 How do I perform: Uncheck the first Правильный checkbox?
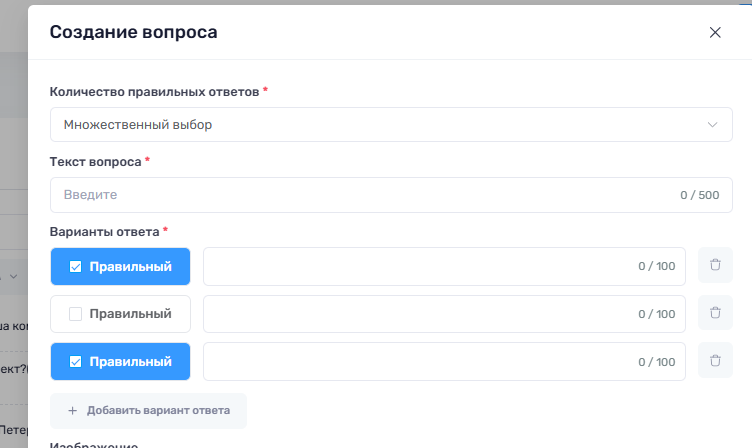[75, 267]
